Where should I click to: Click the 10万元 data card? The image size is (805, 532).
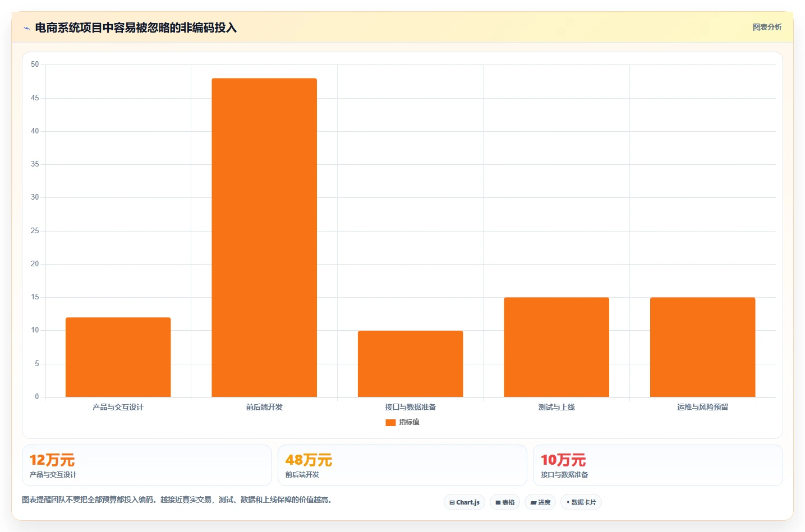(658, 465)
